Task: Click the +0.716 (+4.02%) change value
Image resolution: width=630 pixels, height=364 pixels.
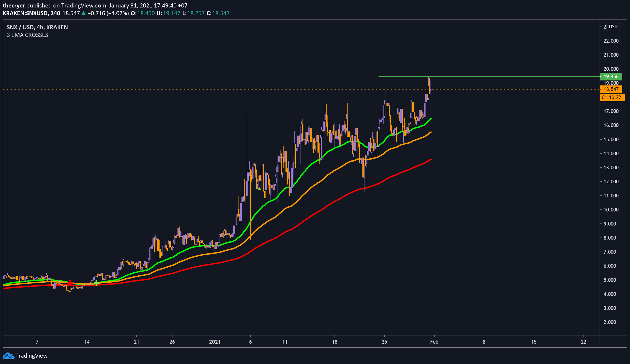Action: pos(108,13)
